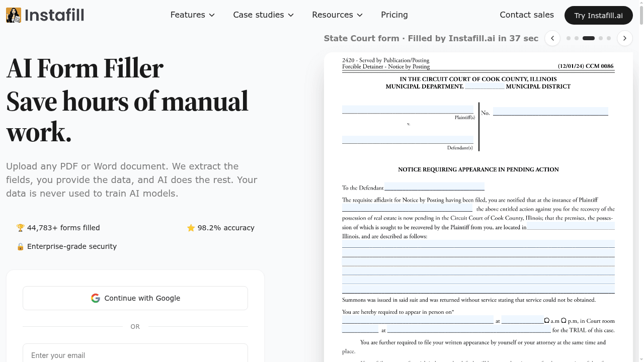Click the Try Instafill.ai button
This screenshot has width=644, height=362.
coord(599,15)
